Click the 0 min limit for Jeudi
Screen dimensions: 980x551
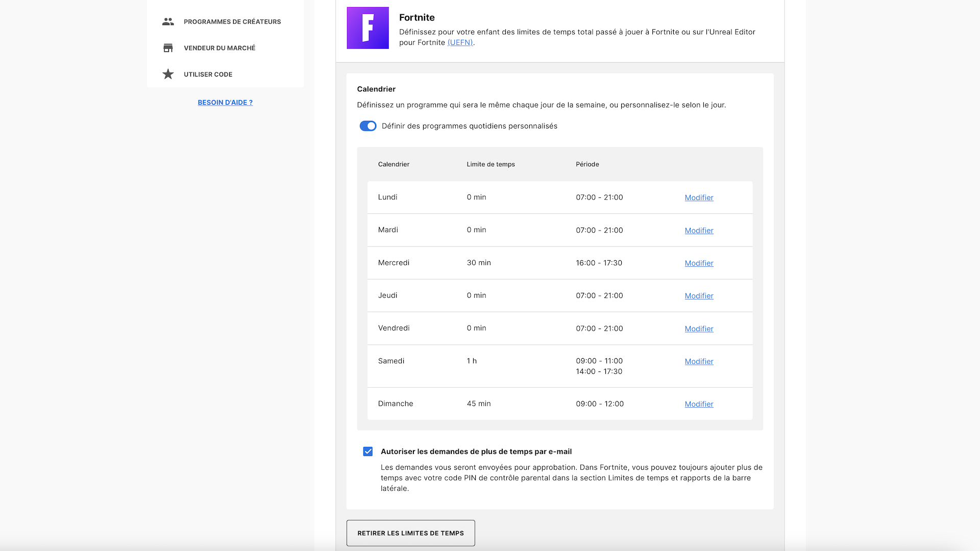(x=476, y=295)
